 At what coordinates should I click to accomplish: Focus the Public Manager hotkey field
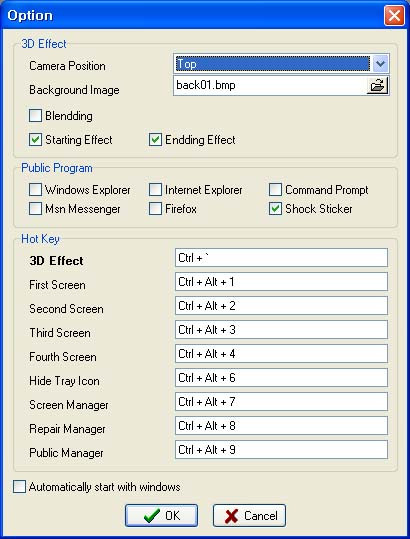pos(281,450)
